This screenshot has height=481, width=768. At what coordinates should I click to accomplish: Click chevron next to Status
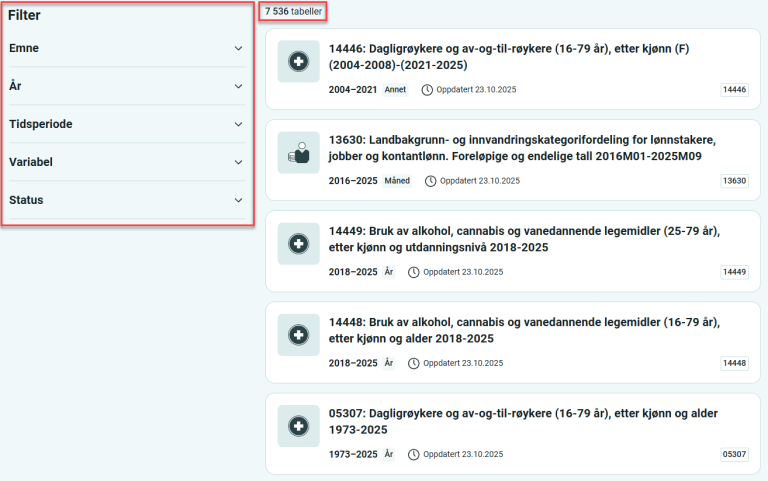click(x=239, y=200)
